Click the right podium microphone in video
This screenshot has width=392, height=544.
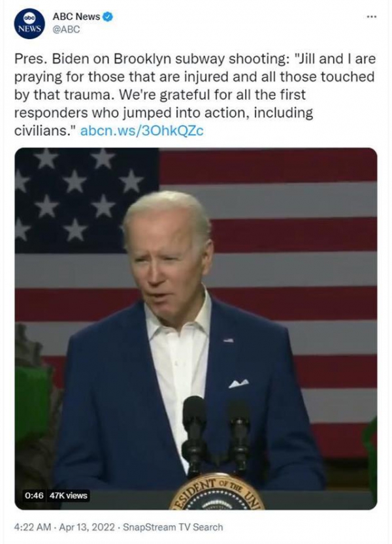238,435
